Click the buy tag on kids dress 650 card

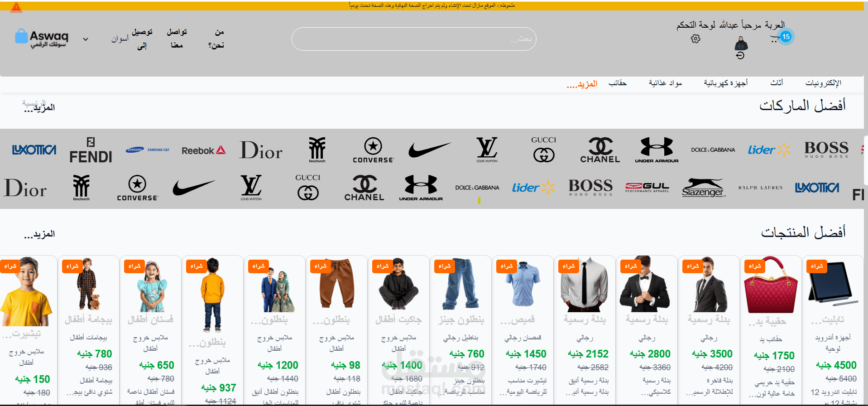coord(134,266)
